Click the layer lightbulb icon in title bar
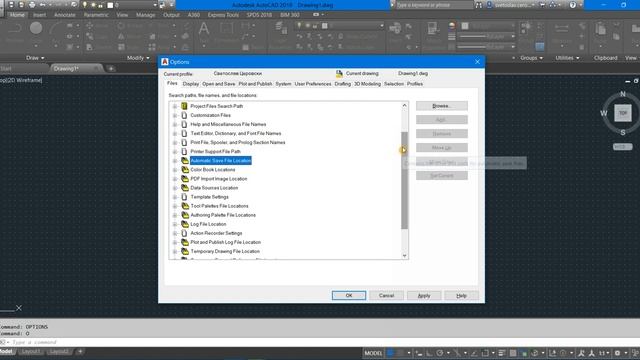Image resolution: width=640 pixels, height=360 pixels. point(84,5)
